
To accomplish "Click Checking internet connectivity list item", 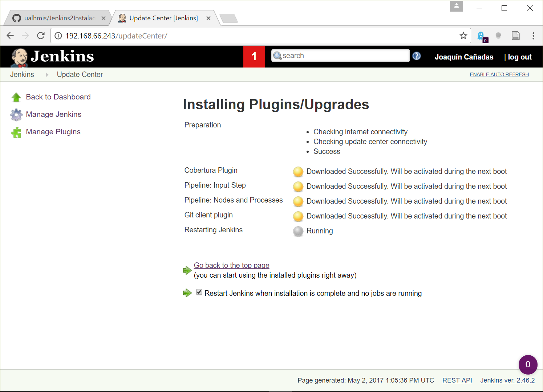I will point(361,132).
